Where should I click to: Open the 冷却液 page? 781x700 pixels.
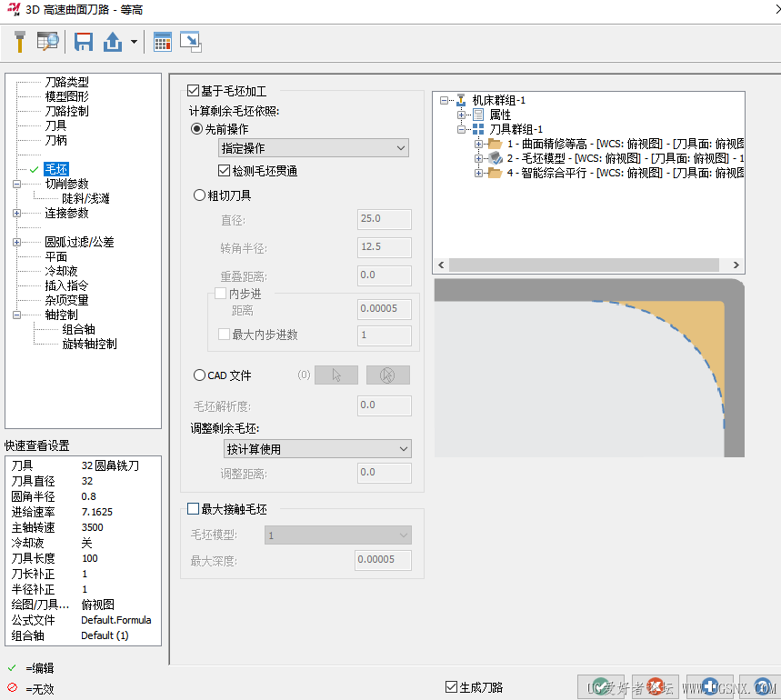pos(61,271)
